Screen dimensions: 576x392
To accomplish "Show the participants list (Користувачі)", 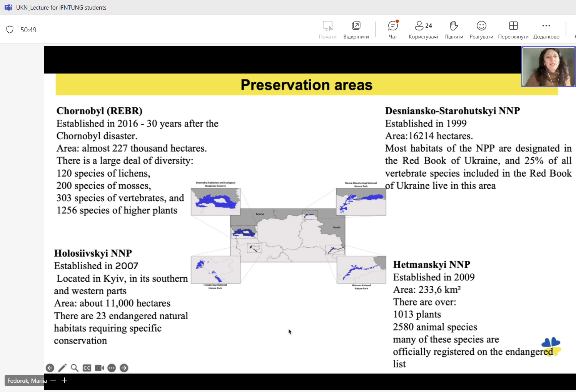I will (423, 30).
